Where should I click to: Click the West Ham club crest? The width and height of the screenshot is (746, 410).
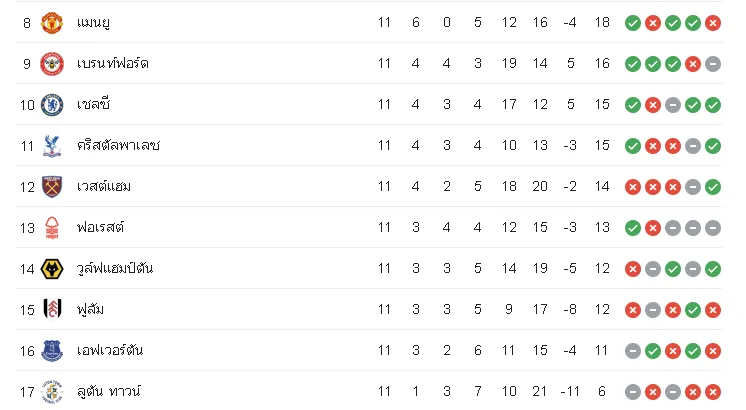pos(52,186)
